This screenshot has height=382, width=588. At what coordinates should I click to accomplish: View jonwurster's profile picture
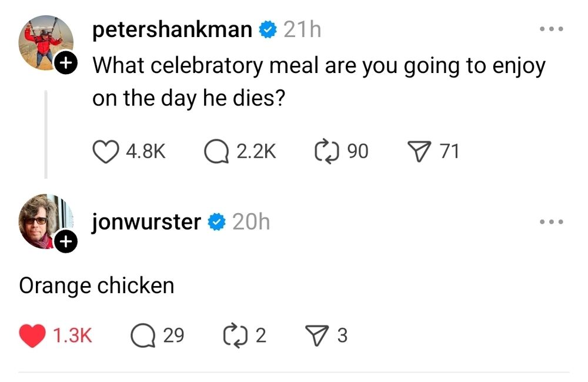[x=44, y=220]
